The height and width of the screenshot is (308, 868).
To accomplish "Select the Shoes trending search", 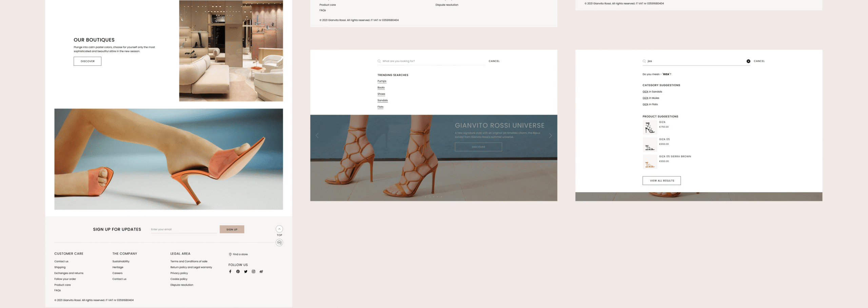I will (381, 94).
